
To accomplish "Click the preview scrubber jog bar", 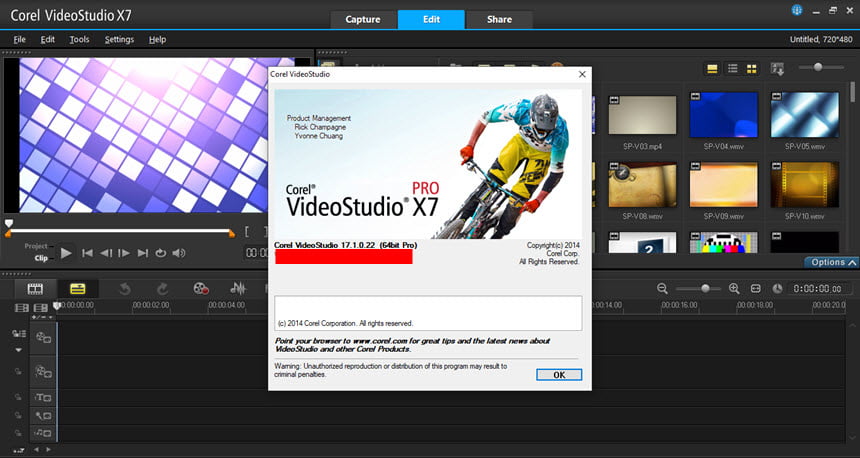I will tap(120, 231).
